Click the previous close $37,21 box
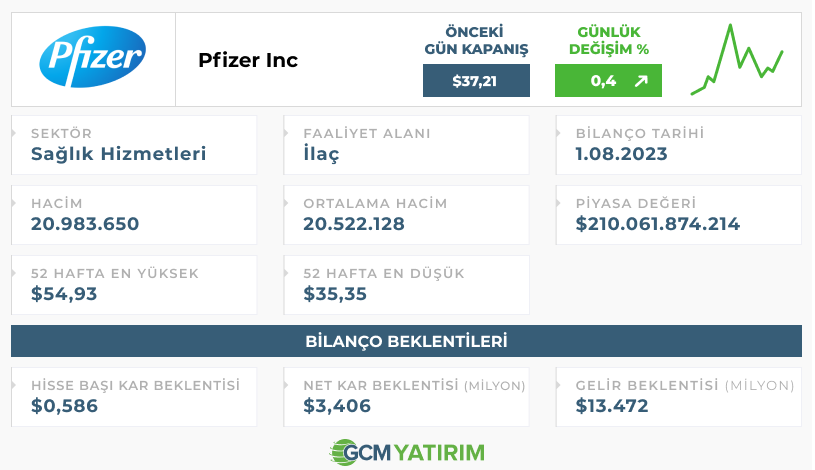 click(x=476, y=81)
